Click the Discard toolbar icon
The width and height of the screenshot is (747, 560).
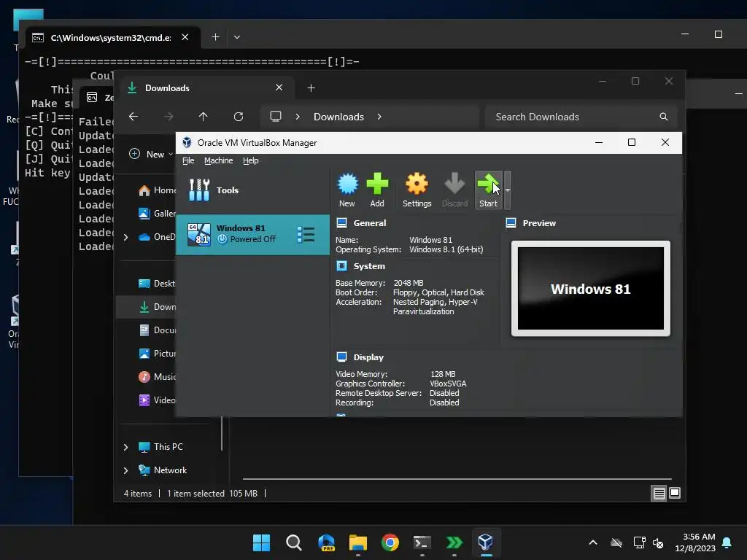click(x=454, y=190)
